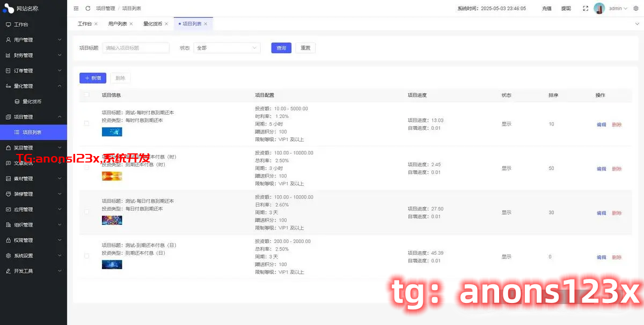Close the 工作台 tab
The image size is (644, 325).
[x=96, y=24]
